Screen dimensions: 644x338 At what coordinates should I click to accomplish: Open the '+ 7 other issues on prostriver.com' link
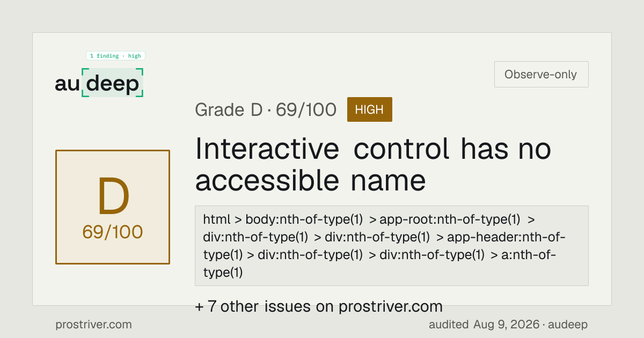click(x=319, y=307)
